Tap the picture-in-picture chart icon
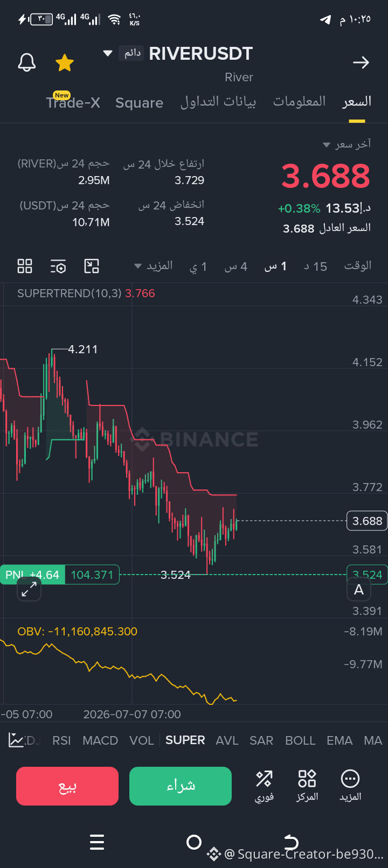 click(92, 266)
